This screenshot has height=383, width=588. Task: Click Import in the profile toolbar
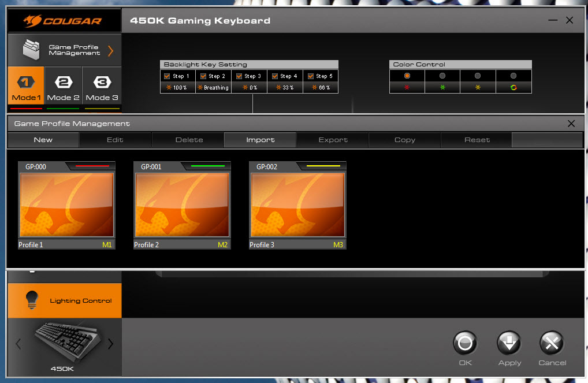tap(260, 140)
